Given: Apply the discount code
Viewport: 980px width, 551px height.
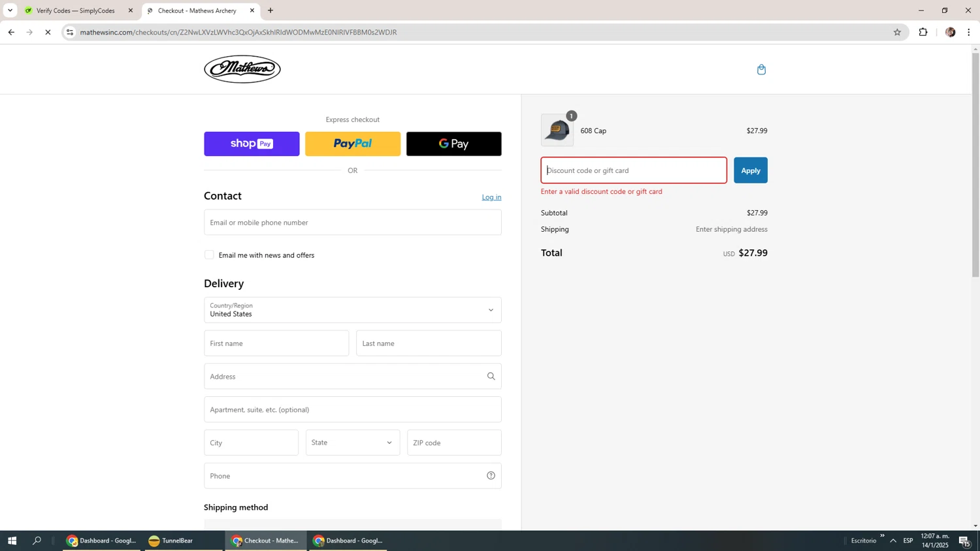Looking at the screenshot, I should click(751, 170).
